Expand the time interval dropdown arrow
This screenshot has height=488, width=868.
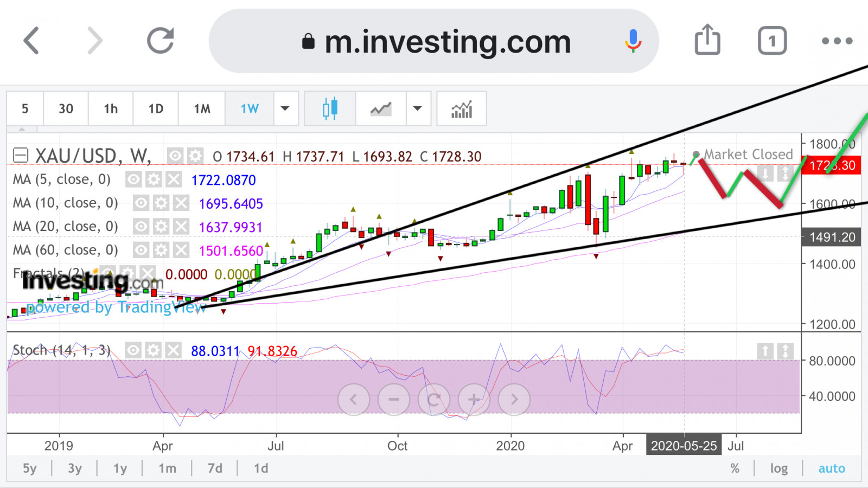pyautogui.click(x=285, y=109)
